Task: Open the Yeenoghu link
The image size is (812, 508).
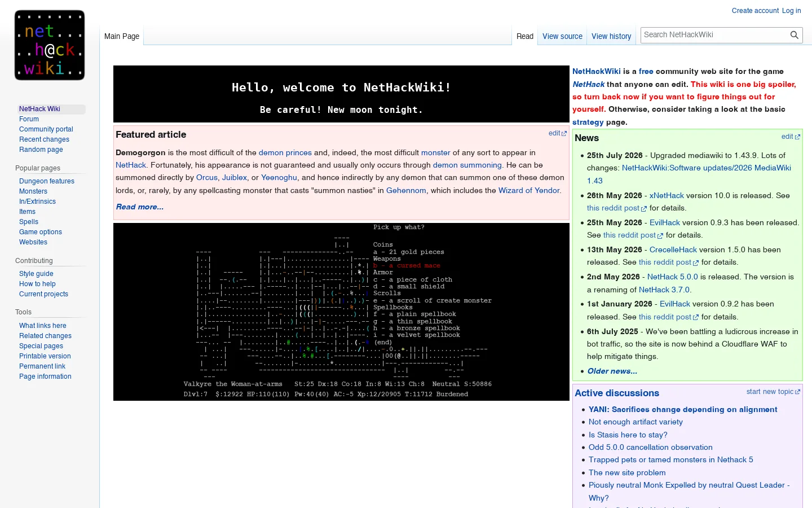Action: click(279, 177)
